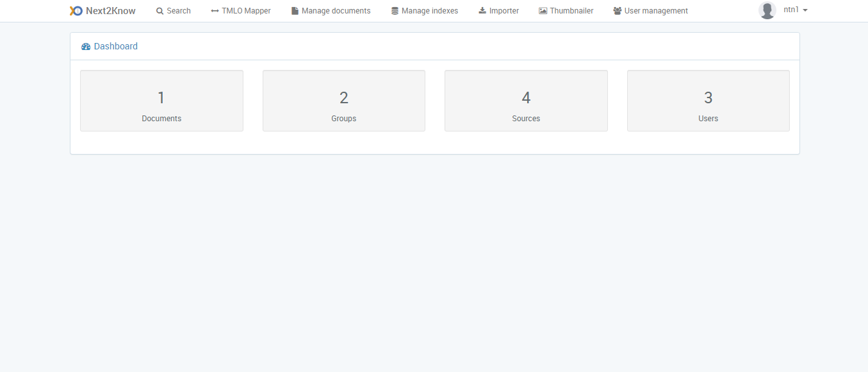
Task: Select the Groups count tile
Action: point(343,101)
